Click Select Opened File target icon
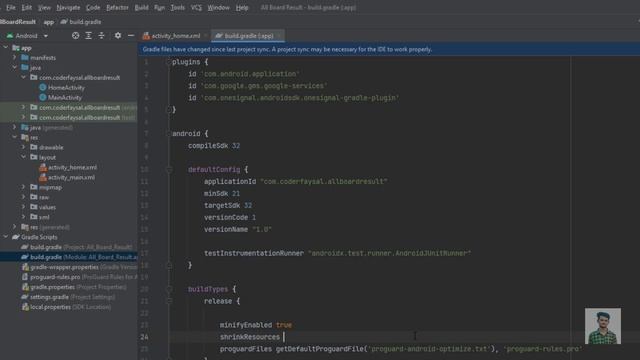 76,36
